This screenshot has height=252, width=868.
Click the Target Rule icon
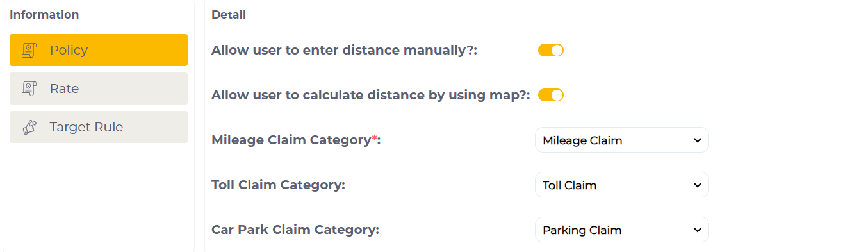point(29,127)
